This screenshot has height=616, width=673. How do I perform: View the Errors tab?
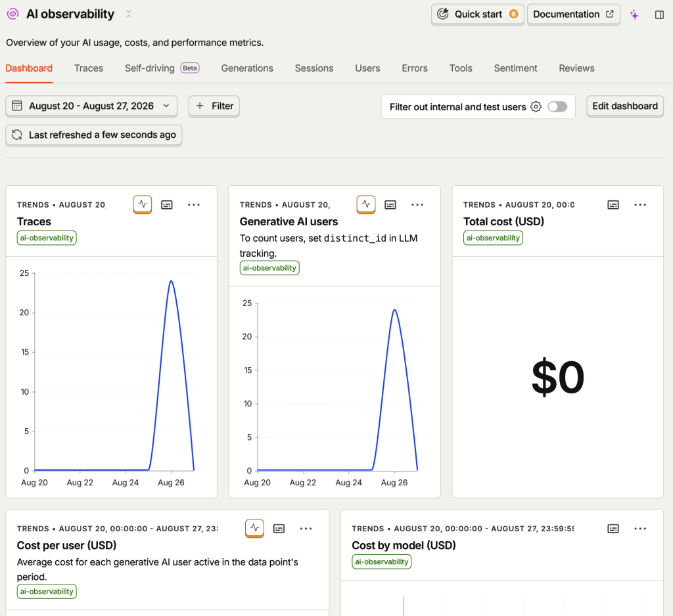(415, 68)
